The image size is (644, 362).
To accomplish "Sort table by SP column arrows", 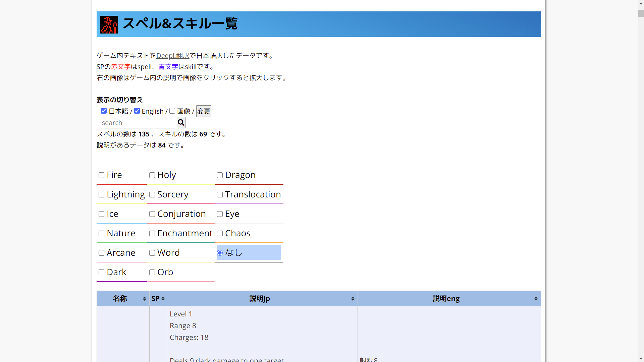I will (163, 299).
